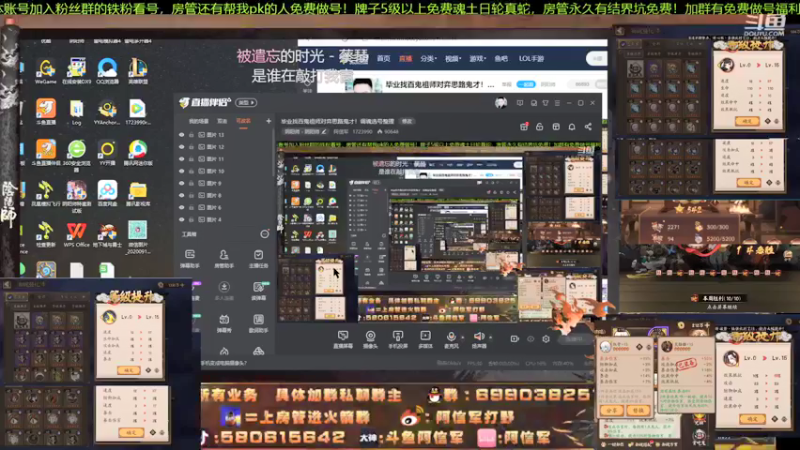Open microphone dropdown arrow beside 麦克风
The image size is (800, 450).
tap(462, 337)
